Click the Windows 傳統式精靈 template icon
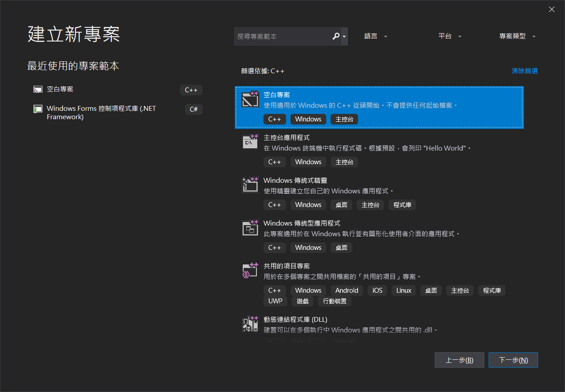Screen dimensions: 565x392 point(250,185)
